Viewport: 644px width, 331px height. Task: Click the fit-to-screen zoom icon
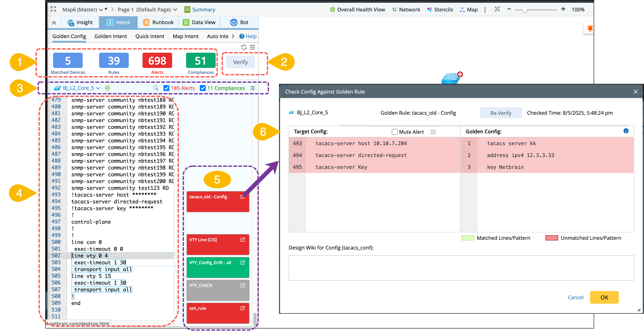click(x=497, y=9)
